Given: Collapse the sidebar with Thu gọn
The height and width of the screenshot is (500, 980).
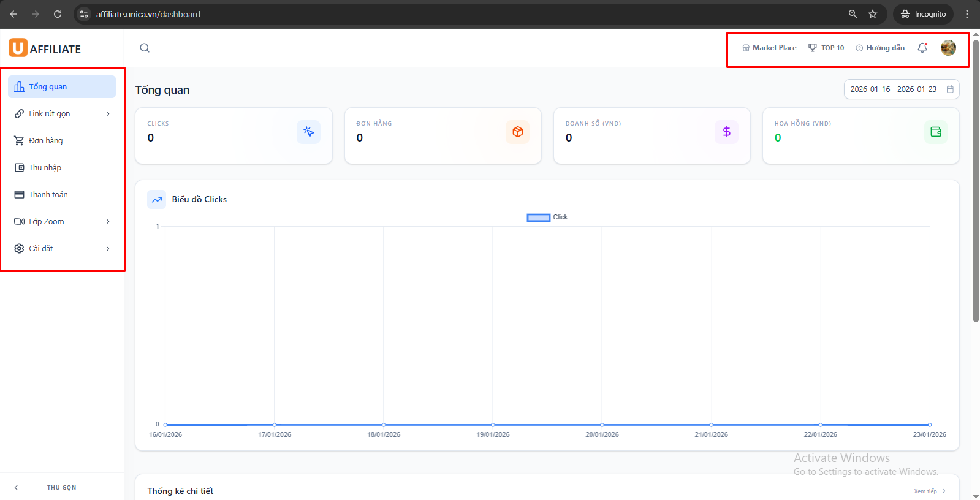Looking at the screenshot, I should point(61,488).
